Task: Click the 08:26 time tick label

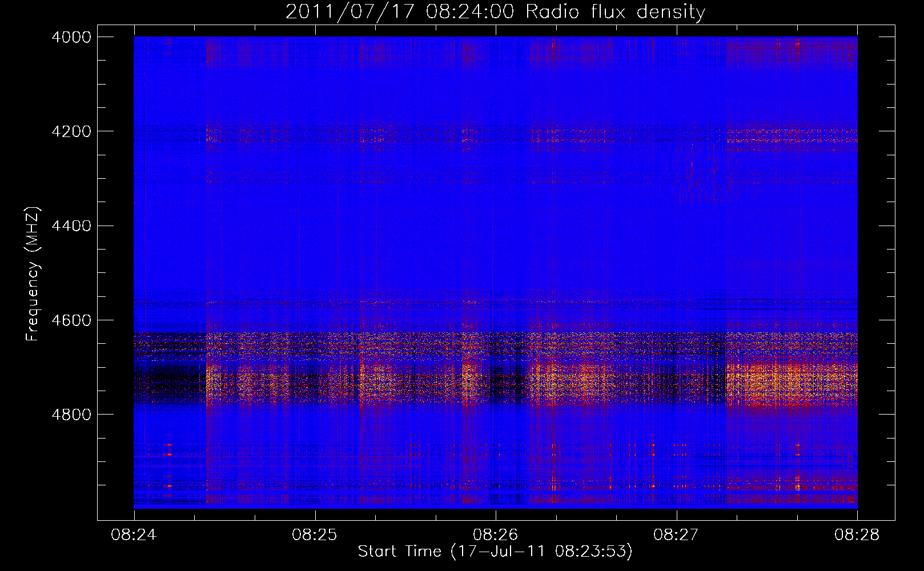Action: [496, 535]
